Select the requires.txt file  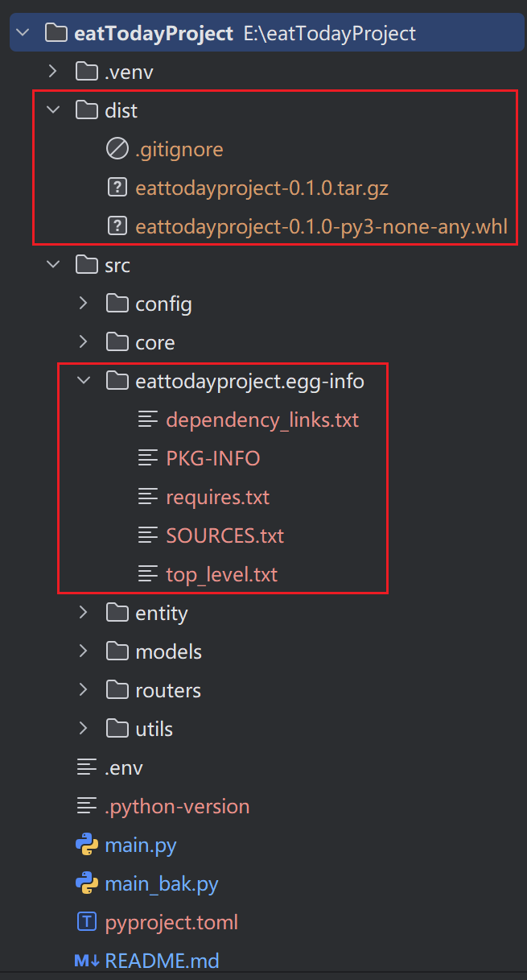click(217, 497)
